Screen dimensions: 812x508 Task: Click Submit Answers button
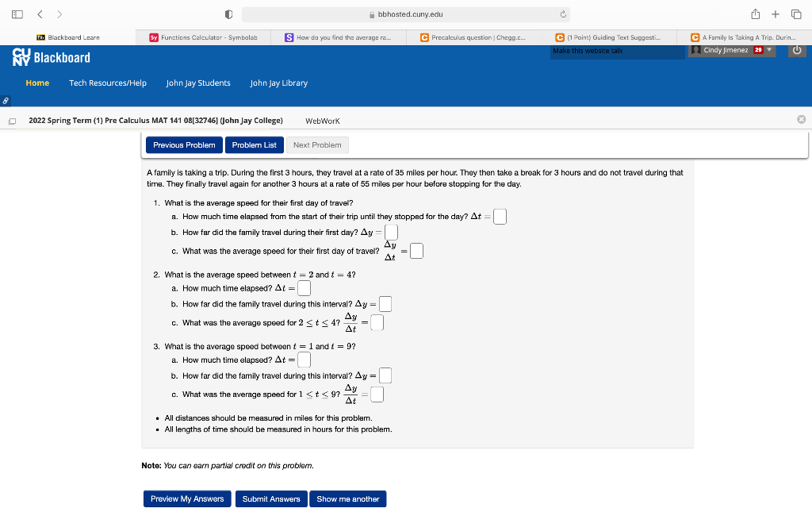pos(271,498)
